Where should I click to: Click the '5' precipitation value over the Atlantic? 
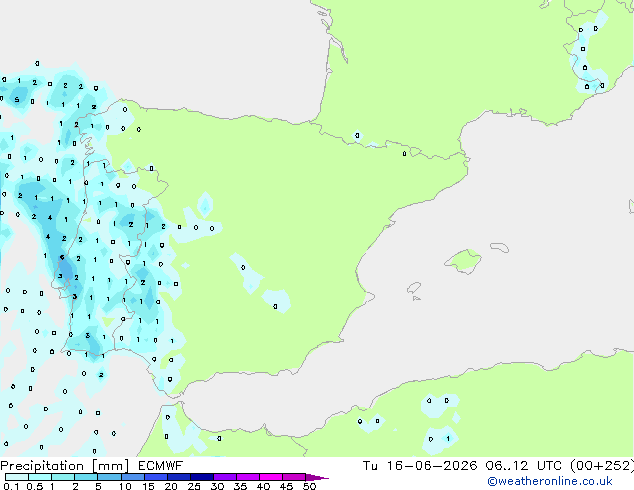point(17,100)
